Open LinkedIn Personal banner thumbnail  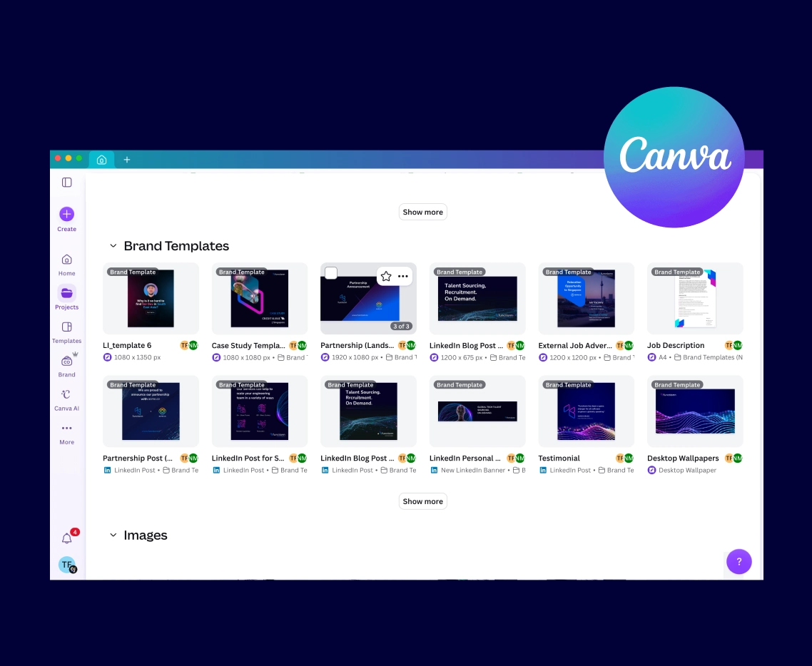pyautogui.click(x=477, y=411)
